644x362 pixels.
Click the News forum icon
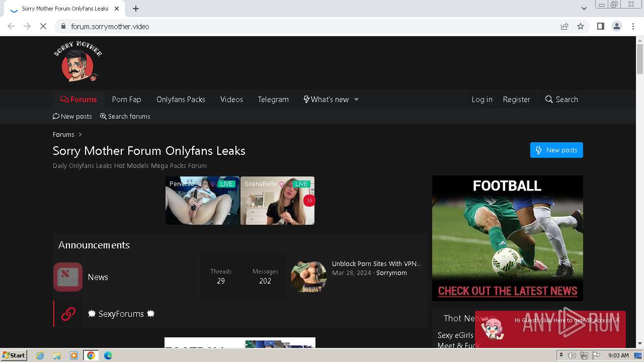(68, 277)
